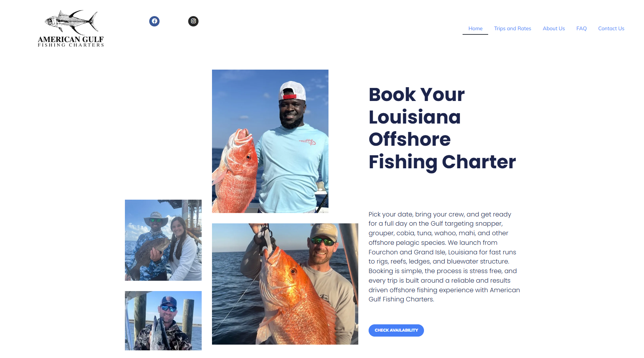644x358 pixels.
Task: Go to the Home nav item
Action: [x=475, y=28]
